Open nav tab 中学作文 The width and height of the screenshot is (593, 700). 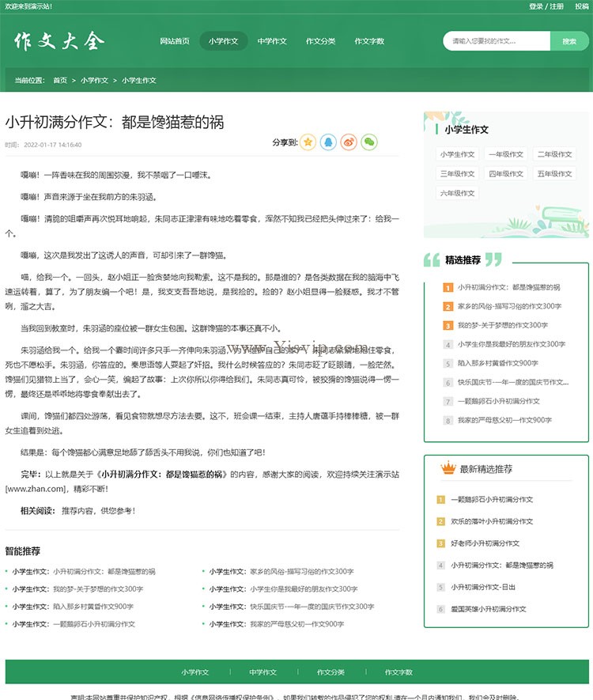[x=272, y=41]
